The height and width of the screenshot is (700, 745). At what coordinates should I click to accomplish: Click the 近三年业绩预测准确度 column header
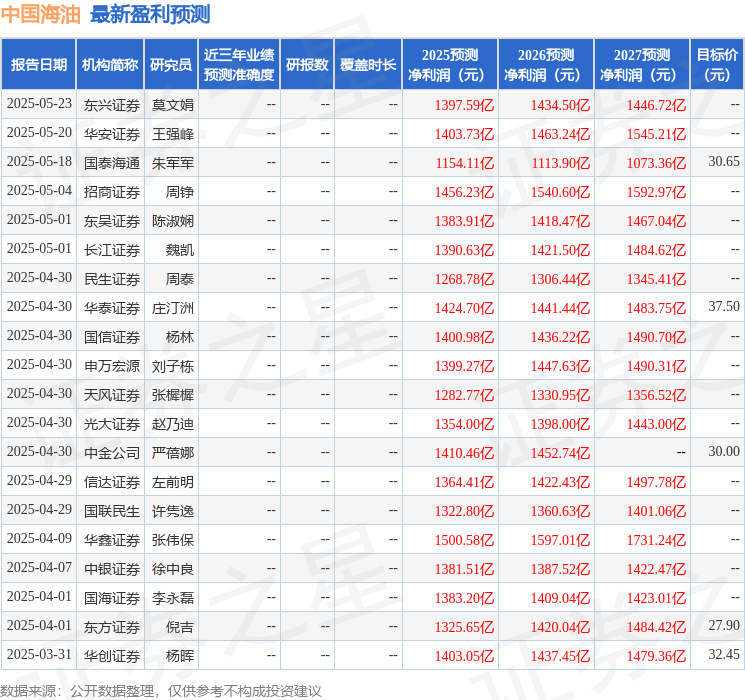(239, 64)
